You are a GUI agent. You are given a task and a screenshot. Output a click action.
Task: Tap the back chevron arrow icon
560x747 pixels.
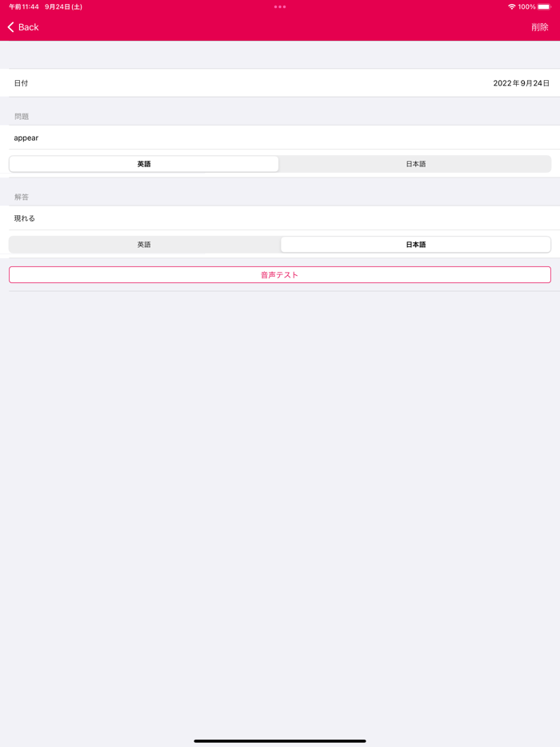pos(11,27)
